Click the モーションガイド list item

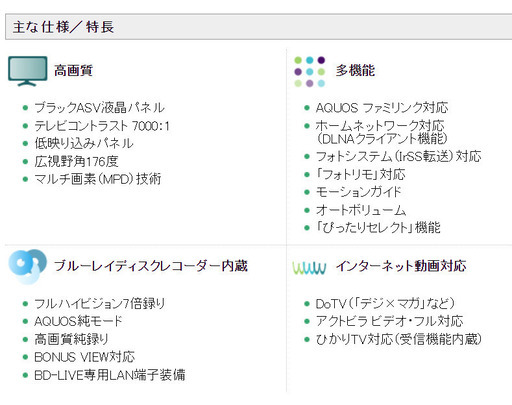pos(359,192)
